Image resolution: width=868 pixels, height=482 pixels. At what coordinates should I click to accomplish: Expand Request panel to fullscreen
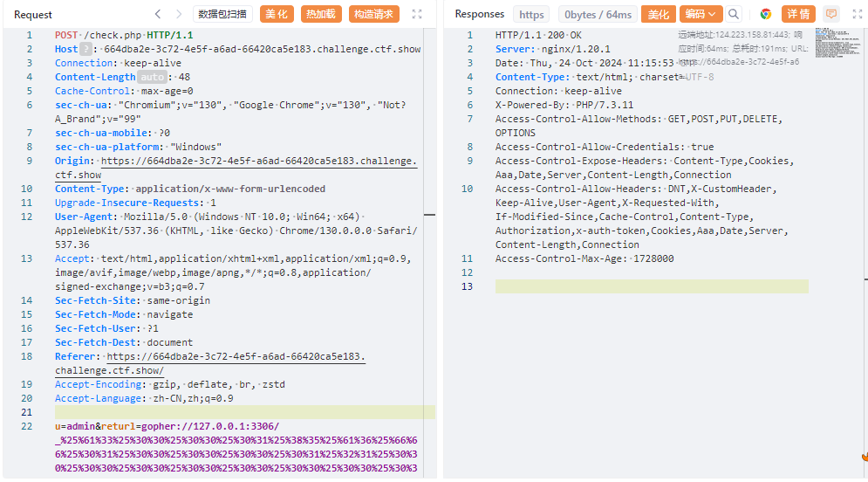[417, 14]
